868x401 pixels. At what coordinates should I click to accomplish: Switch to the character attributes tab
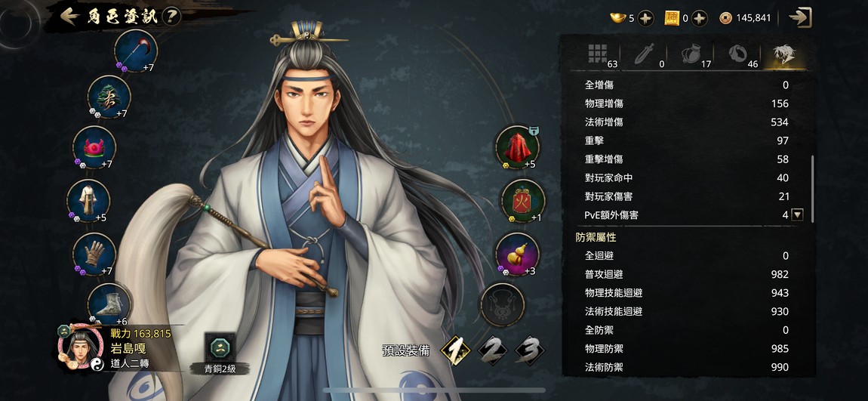pos(784,55)
